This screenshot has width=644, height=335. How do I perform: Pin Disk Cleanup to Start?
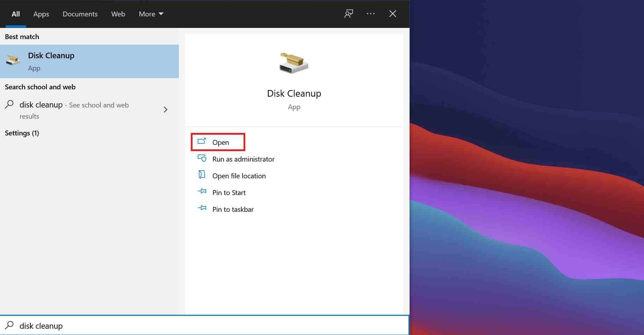pos(229,193)
